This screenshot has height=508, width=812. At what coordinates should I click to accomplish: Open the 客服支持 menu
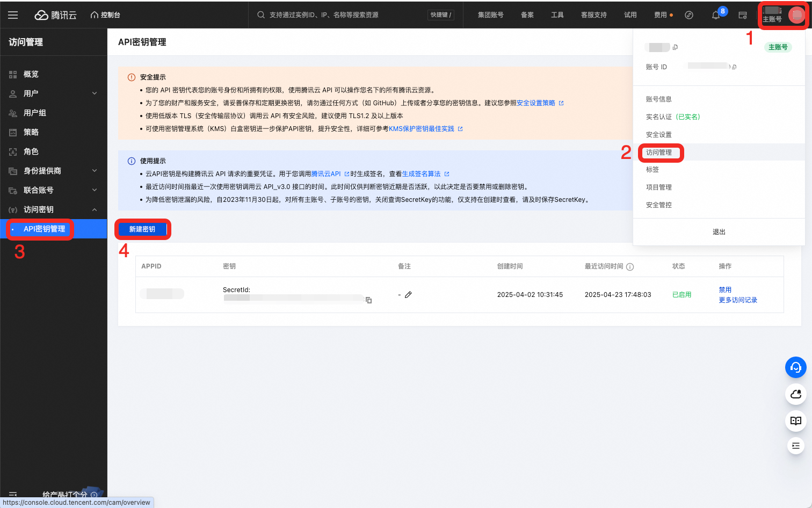click(x=594, y=15)
